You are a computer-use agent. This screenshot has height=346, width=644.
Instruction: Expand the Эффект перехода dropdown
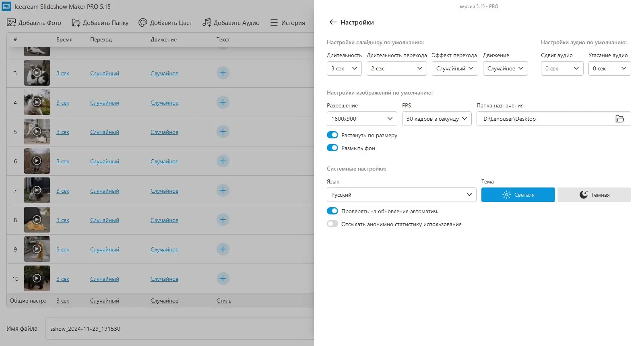tap(454, 68)
